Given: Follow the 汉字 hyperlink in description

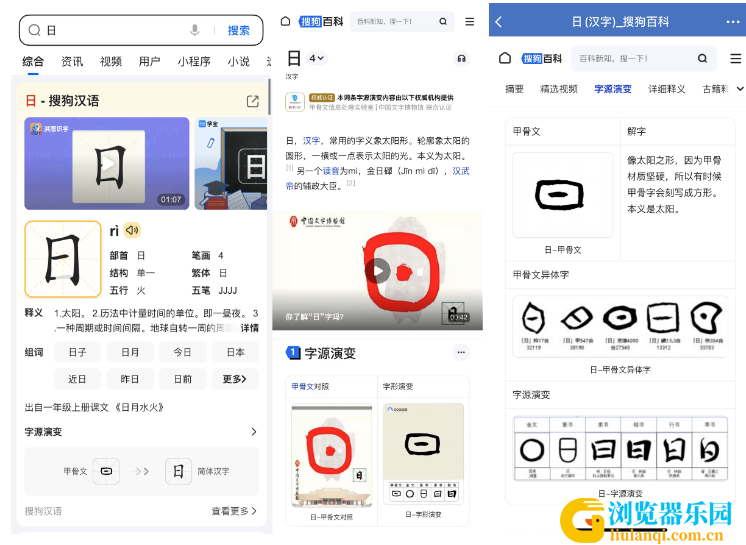Looking at the screenshot, I should tap(312, 141).
